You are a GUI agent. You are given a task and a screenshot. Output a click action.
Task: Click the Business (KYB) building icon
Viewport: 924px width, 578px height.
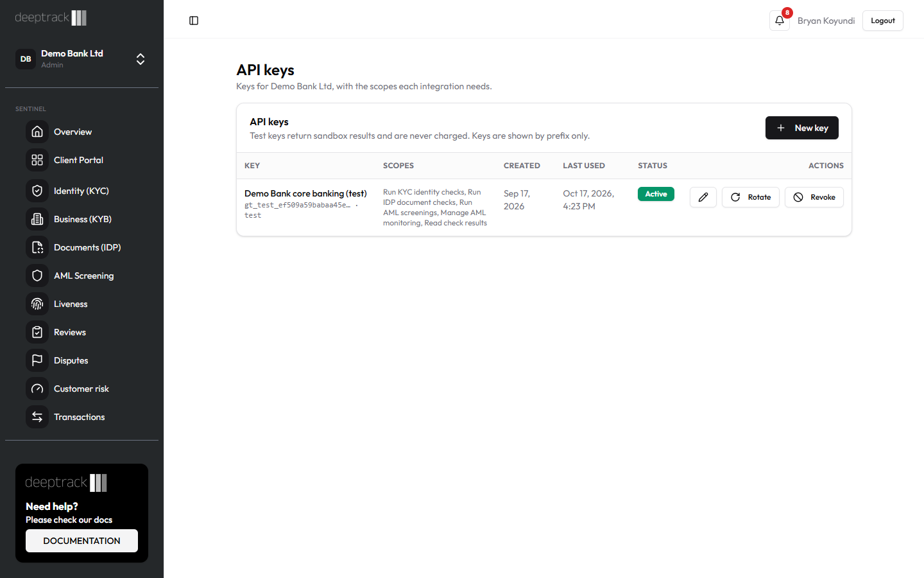click(x=37, y=219)
